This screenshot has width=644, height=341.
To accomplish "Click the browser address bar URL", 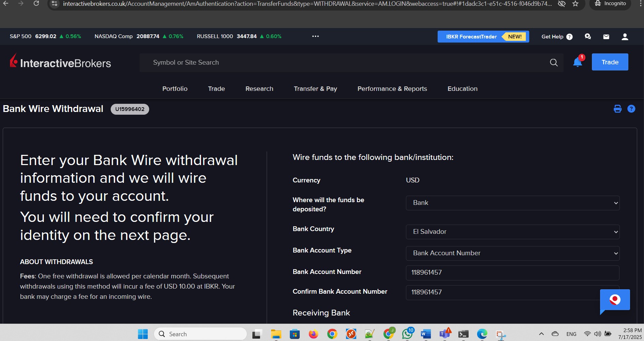I will [307, 4].
